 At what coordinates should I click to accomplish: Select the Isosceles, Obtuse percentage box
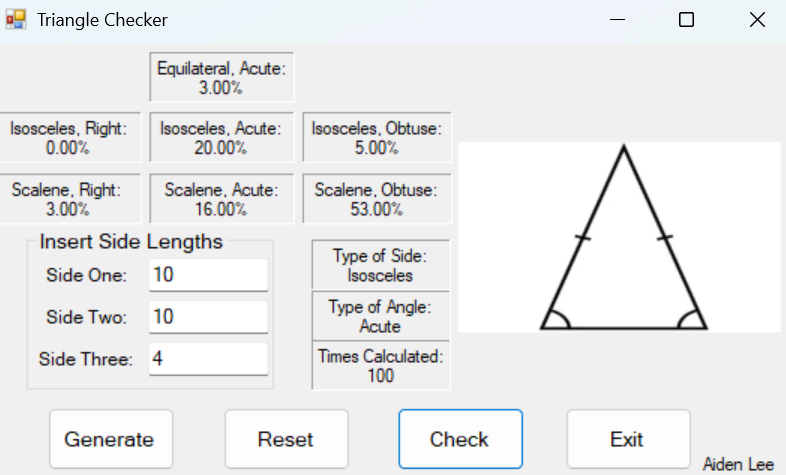click(x=376, y=138)
